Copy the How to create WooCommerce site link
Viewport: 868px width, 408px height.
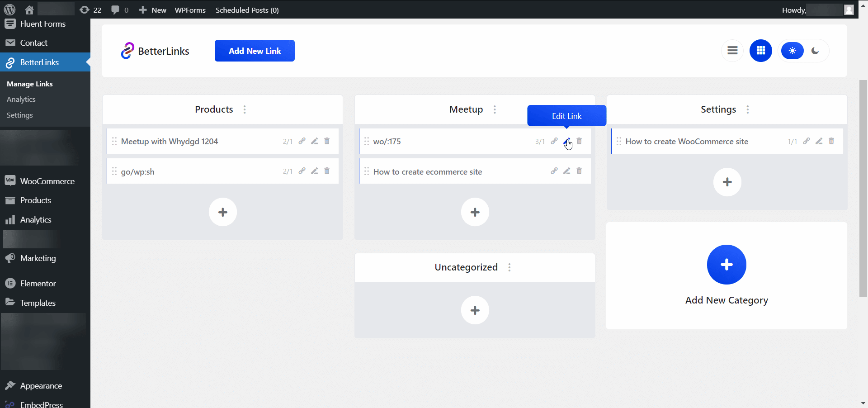coord(806,141)
